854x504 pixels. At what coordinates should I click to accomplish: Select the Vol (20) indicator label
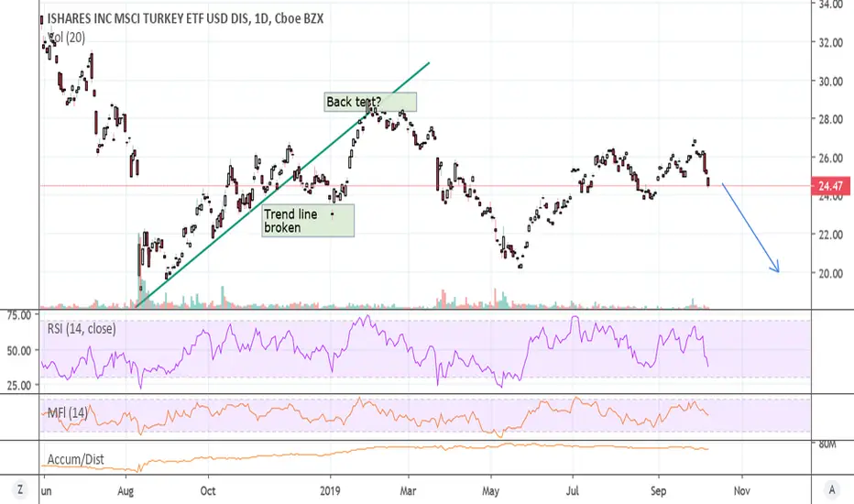click(67, 38)
